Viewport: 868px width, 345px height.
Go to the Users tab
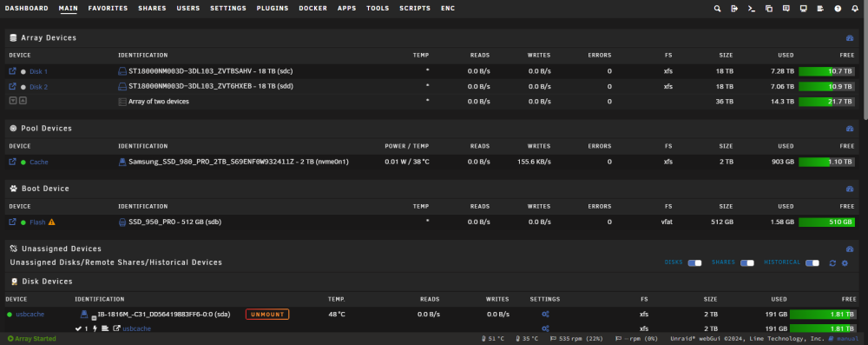(x=188, y=9)
